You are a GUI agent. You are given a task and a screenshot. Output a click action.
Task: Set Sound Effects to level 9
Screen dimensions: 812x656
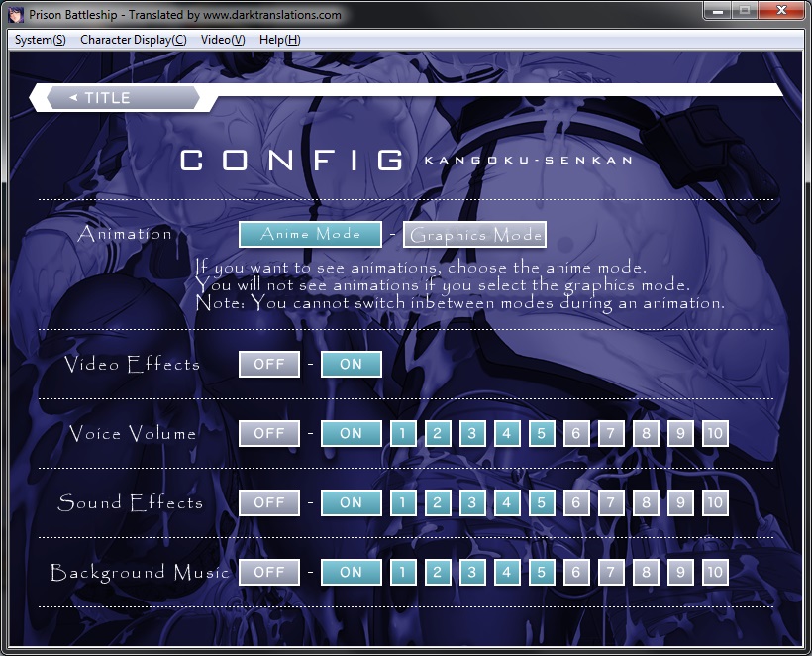(680, 502)
